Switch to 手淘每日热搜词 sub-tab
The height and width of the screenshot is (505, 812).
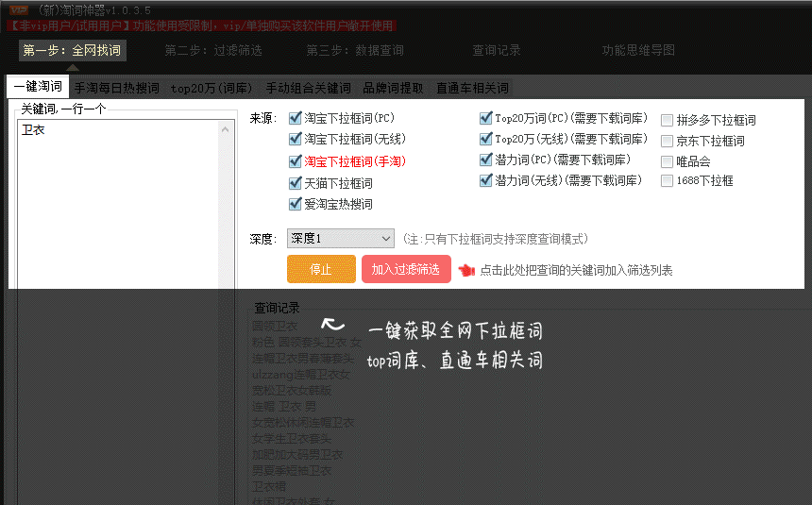click(116, 88)
